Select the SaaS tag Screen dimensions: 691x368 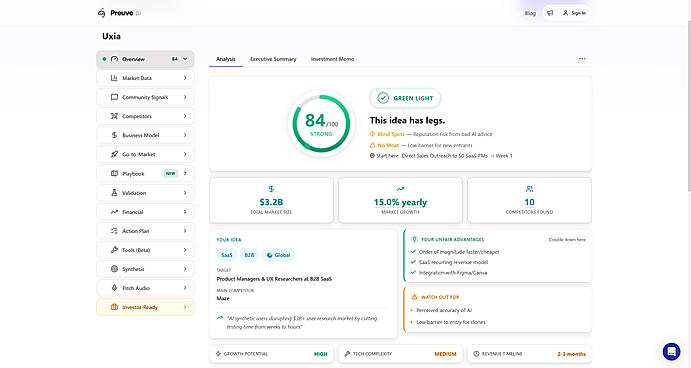(x=227, y=255)
